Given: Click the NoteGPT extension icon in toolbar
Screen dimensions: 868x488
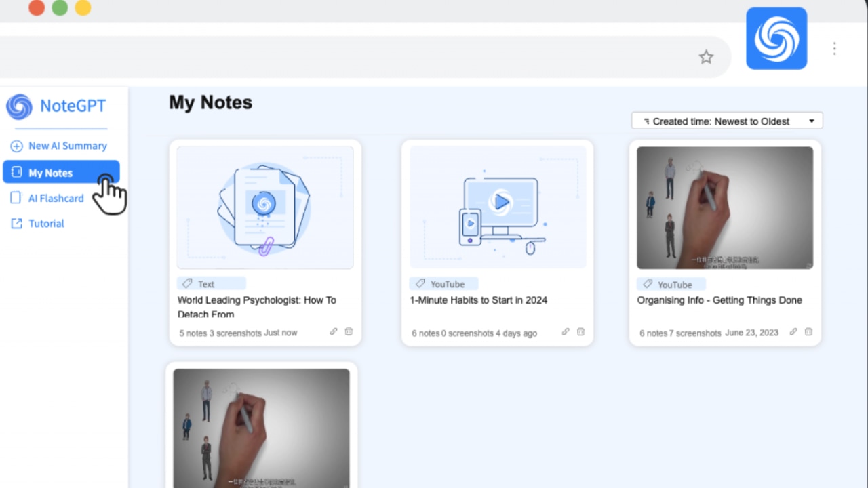Looking at the screenshot, I should (x=776, y=39).
